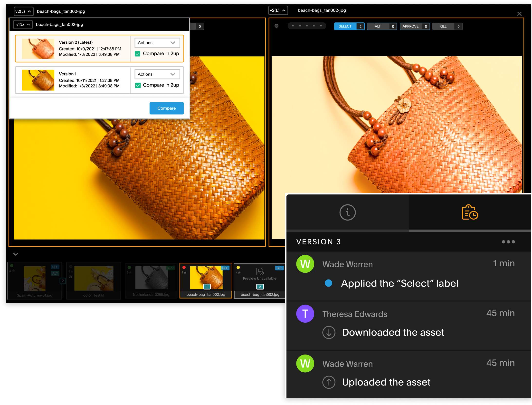Click Downloaded the asset text
Screen dimensions: 532x405
(x=393, y=332)
